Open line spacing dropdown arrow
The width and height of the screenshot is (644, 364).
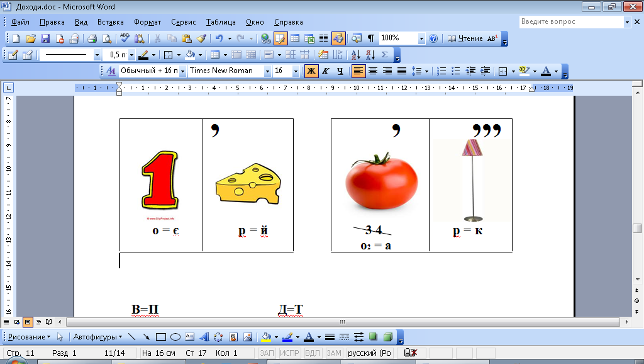pos(427,71)
